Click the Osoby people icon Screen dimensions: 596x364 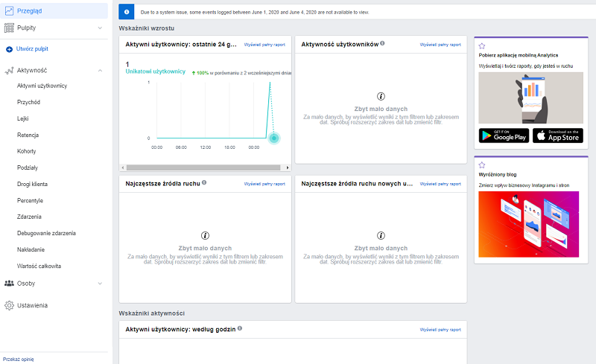[9, 284]
